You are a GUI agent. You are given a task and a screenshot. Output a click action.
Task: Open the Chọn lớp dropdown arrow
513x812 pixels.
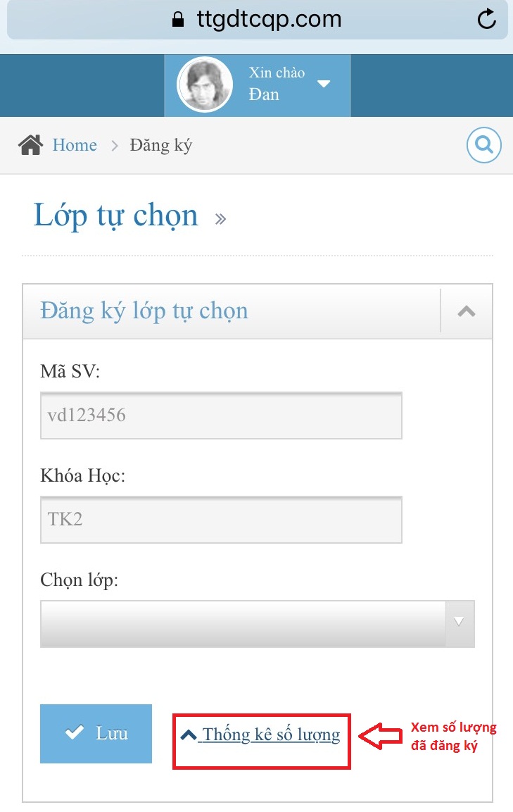459,623
